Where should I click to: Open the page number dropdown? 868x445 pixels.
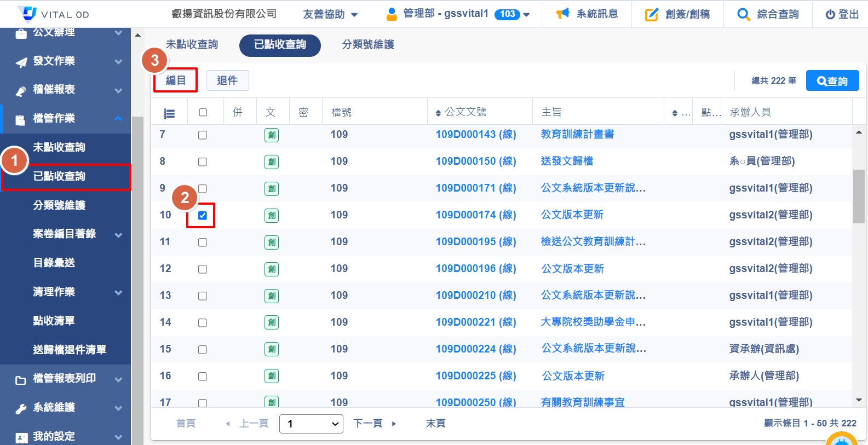pos(311,424)
